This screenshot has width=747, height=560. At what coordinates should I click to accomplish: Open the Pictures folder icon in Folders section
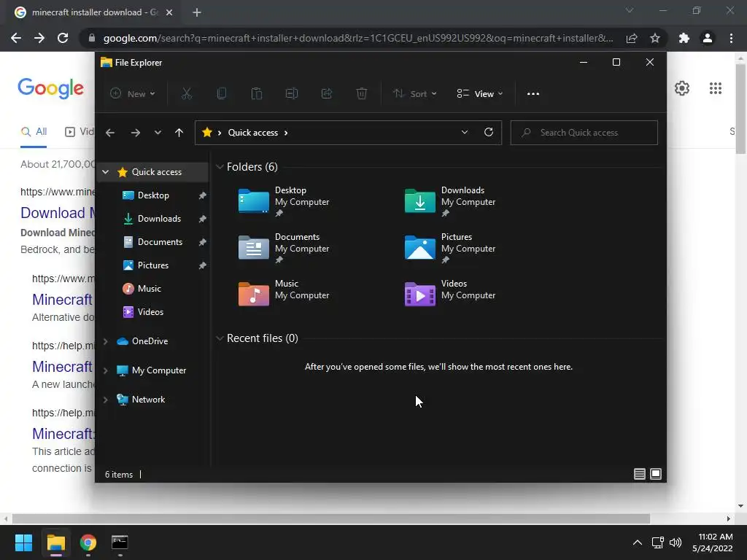(x=419, y=248)
